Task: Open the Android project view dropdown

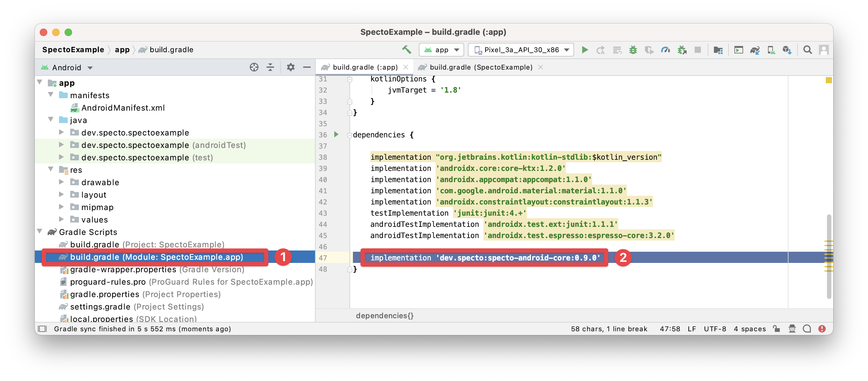Action: pos(67,67)
